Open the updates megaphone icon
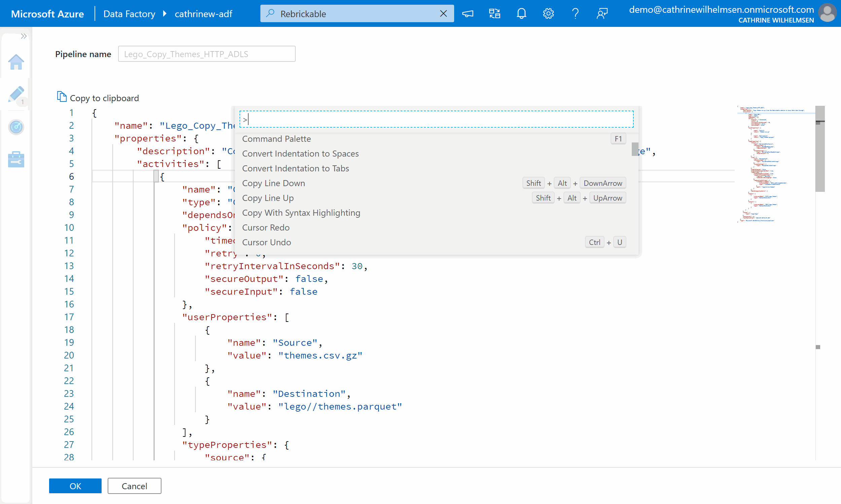 [468, 13]
